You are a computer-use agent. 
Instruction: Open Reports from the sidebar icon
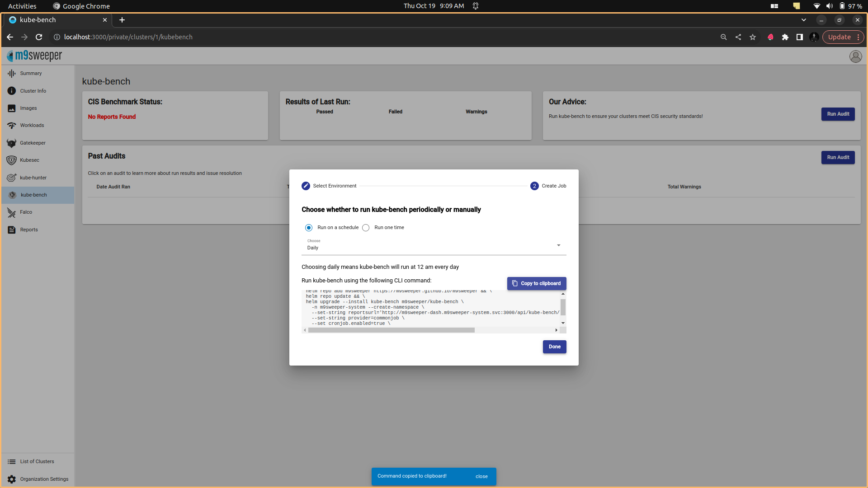coord(12,230)
